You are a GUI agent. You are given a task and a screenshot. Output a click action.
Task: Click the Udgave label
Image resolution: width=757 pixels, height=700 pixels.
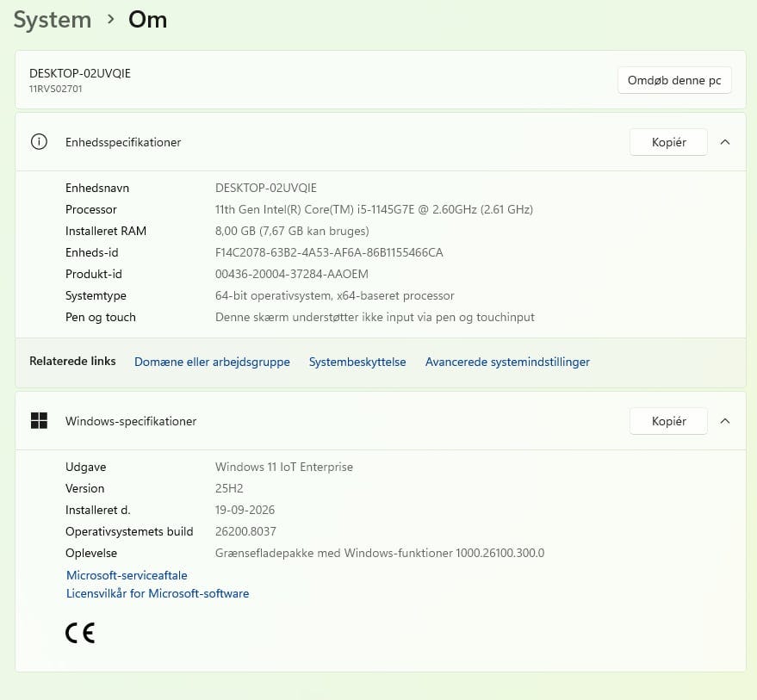(x=86, y=467)
